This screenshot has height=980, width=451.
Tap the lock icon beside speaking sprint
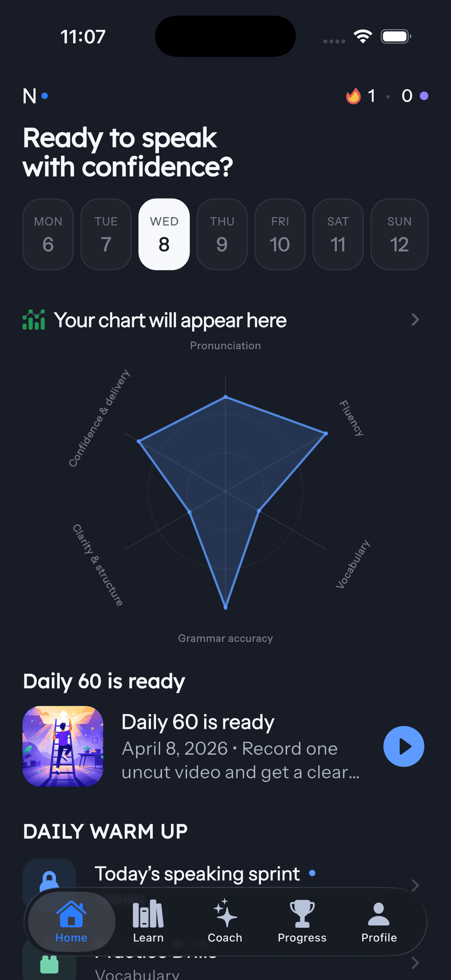[x=50, y=878]
